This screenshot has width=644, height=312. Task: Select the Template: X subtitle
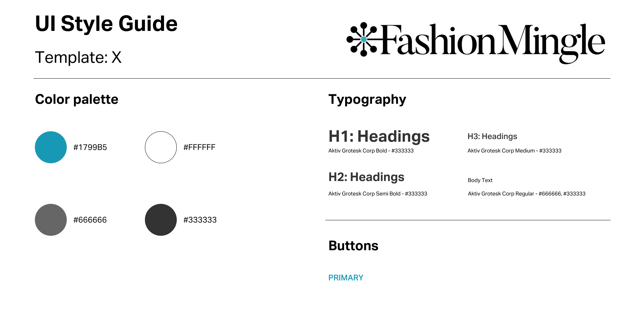(x=78, y=57)
